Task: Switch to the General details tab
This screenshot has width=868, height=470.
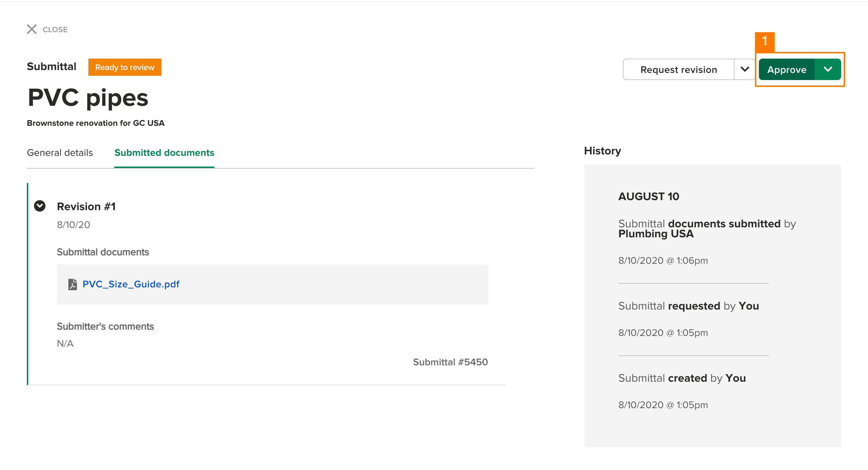Action: [x=60, y=153]
